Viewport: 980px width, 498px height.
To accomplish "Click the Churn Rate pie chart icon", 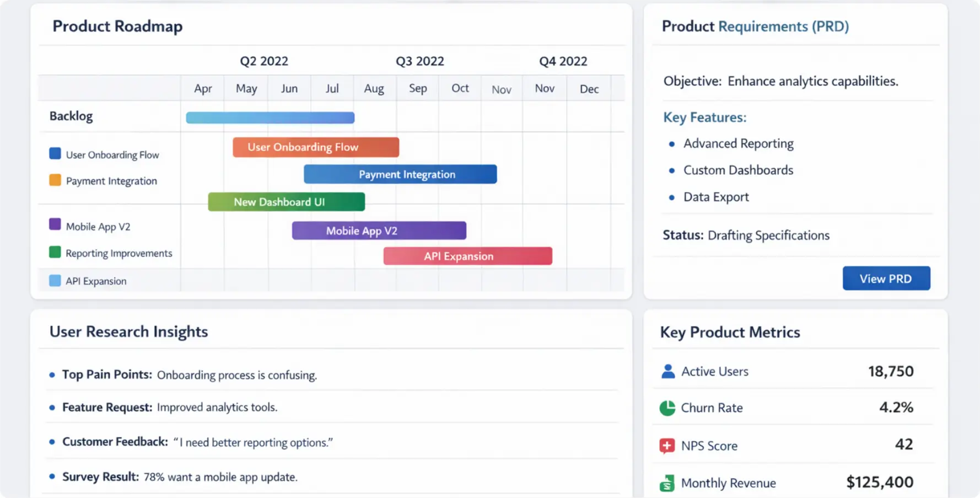I will 667,408.
